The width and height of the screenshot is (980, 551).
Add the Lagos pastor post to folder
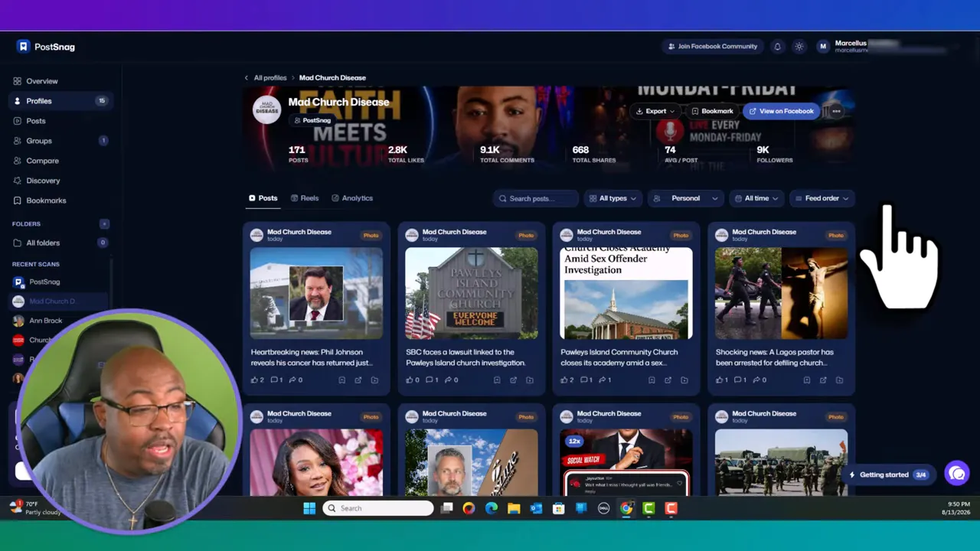tap(840, 380)
